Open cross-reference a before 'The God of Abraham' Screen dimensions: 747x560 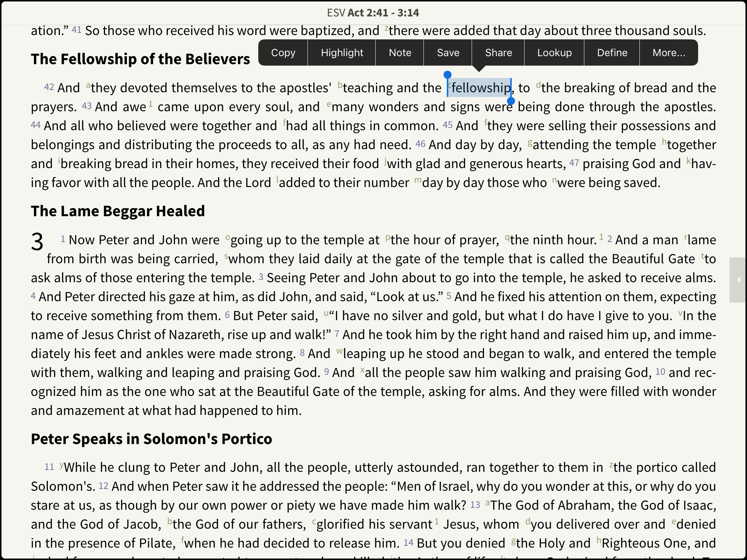coord(488,502)
